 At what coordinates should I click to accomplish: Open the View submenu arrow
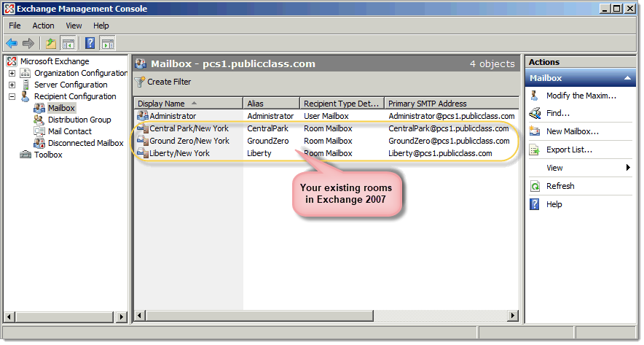tap(628, 167)
